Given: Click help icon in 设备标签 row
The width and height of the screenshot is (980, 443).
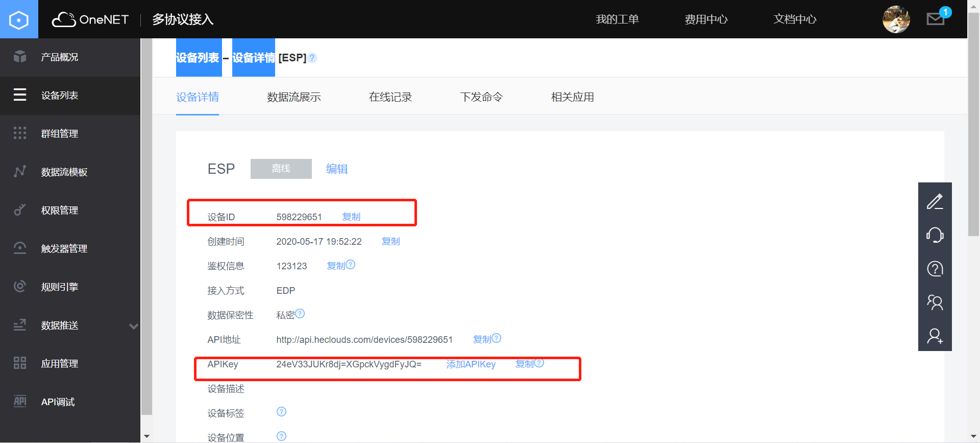Looking at the screenshot, I should click(281, 411).
